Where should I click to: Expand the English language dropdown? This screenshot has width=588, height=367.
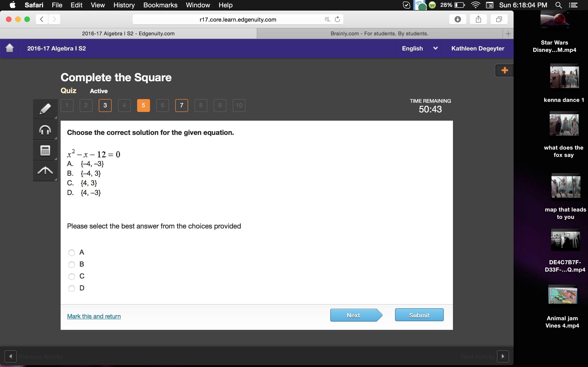[419, 48]
